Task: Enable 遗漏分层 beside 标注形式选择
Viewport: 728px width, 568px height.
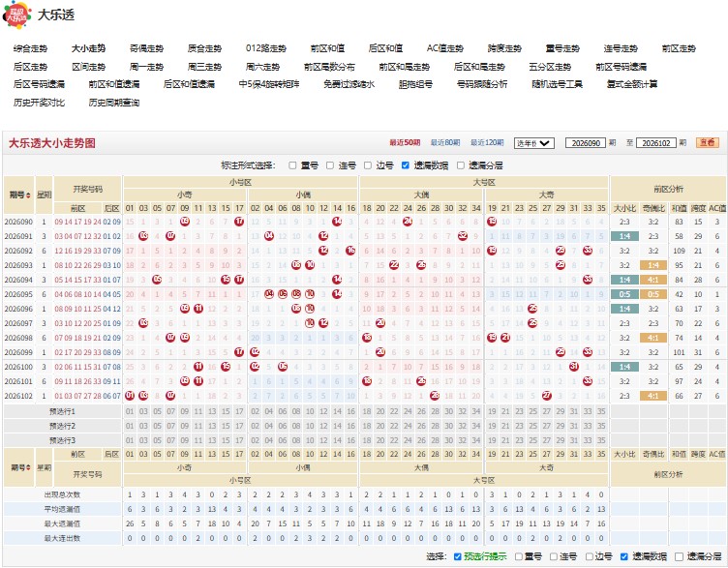Action: 461,165
